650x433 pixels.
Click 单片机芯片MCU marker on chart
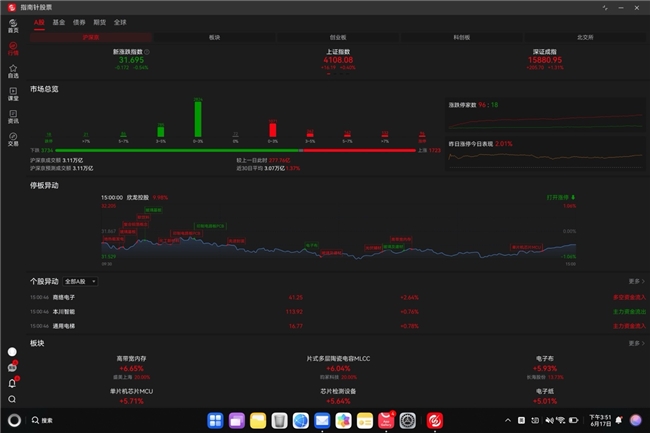(526, 247)
